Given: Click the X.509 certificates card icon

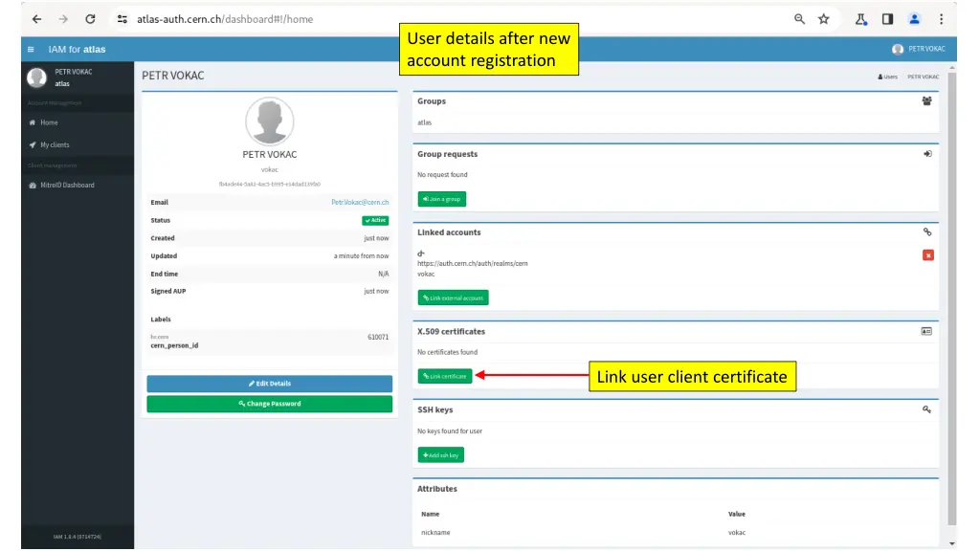Looking at the screenshot, I should pos(926,331).
